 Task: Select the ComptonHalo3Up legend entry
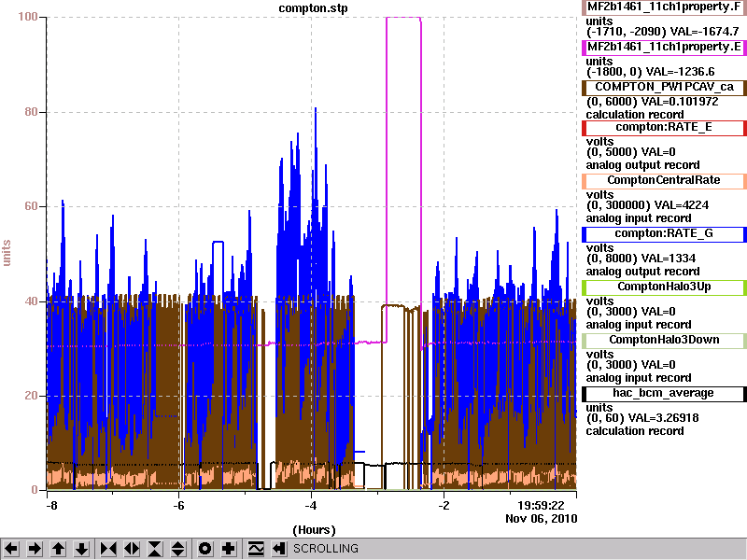coord(664,287)
